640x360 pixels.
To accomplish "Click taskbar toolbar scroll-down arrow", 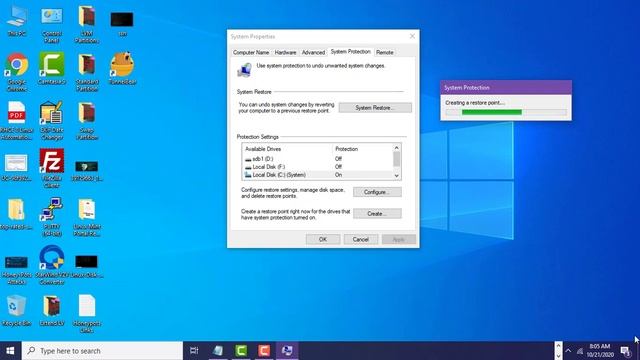I will pyautogui.click(x=558, y=356).
